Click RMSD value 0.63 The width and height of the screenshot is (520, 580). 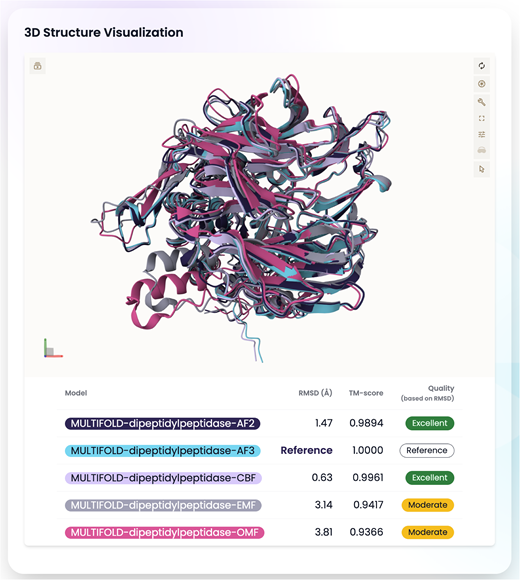[x=322, y=478]
